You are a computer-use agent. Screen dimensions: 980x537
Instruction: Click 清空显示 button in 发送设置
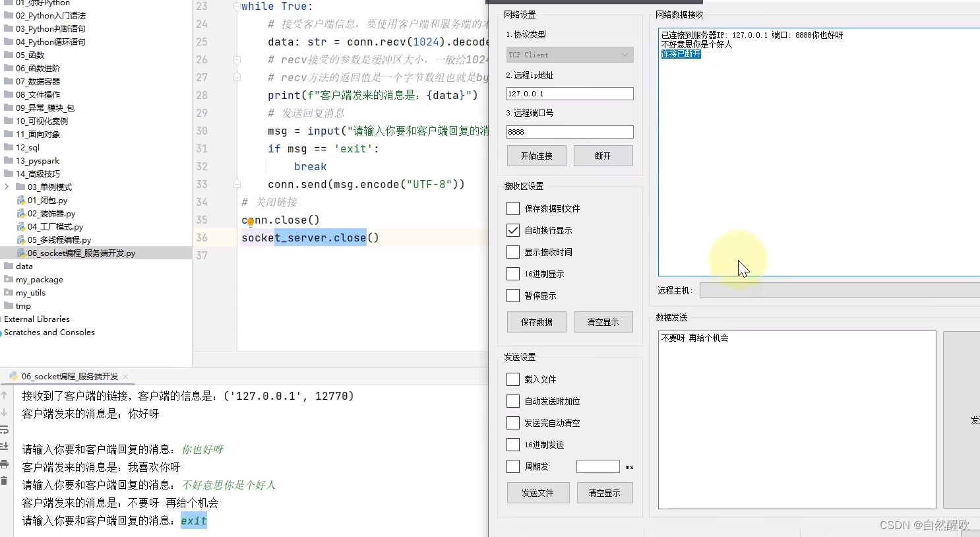click(604, 493)
